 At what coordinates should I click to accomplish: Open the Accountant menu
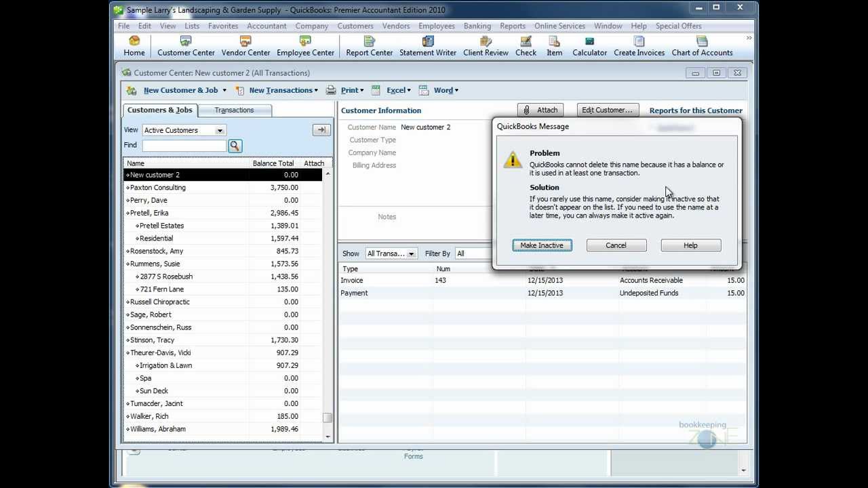point(267,26)
